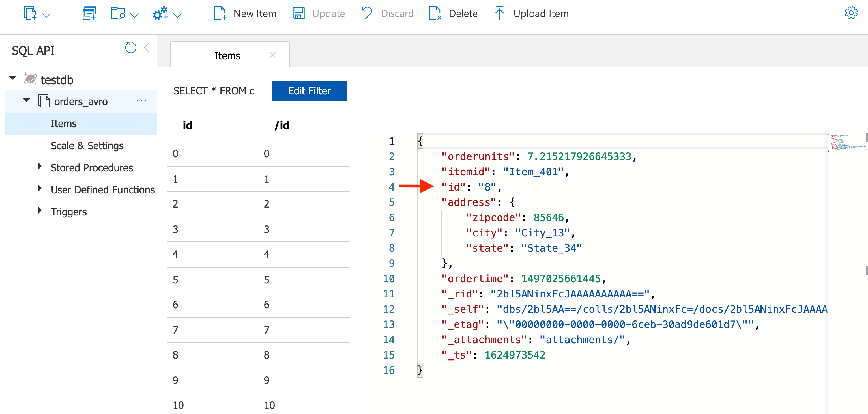Screen dimensions: 868x414
Task: Expand User Defined Functions node
Action: (x=39, y=188)
